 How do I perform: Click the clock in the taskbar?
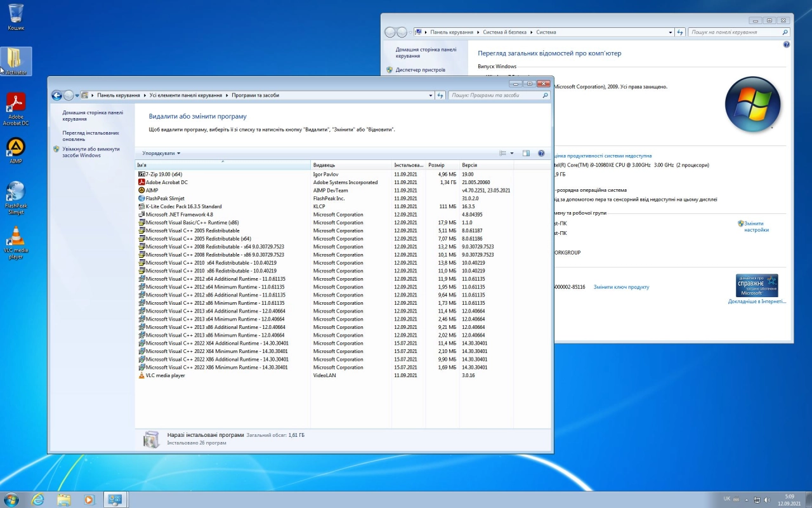[x=789, y=500]
